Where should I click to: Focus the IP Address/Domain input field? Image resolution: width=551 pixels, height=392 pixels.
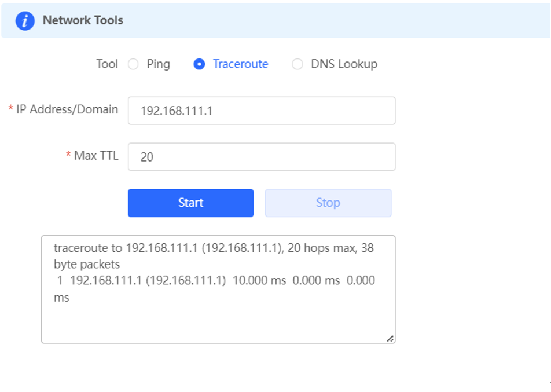pyautogui.click(x=262, y=111)
